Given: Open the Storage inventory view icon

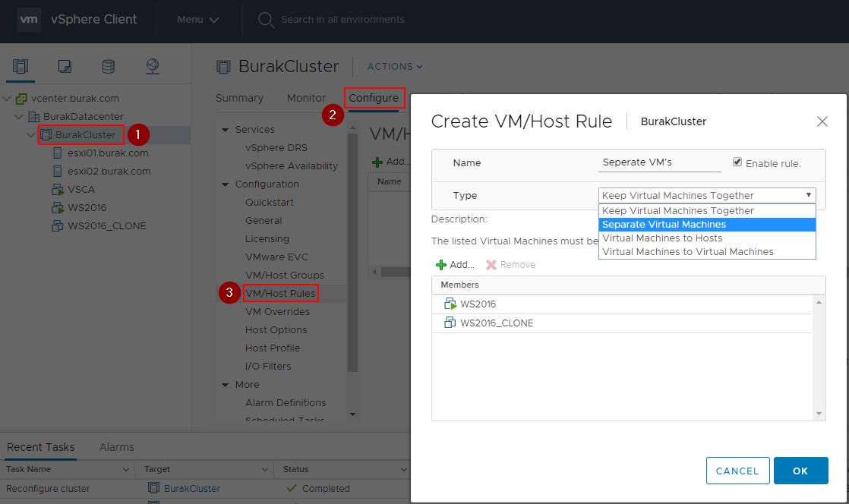Looking at the screenshot, I should click(x=109, y=67).
